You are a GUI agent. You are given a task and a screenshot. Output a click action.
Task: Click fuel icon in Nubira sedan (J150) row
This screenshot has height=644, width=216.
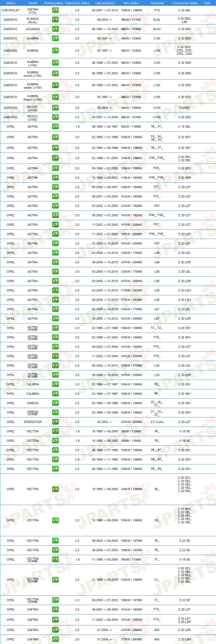[55, 85]
